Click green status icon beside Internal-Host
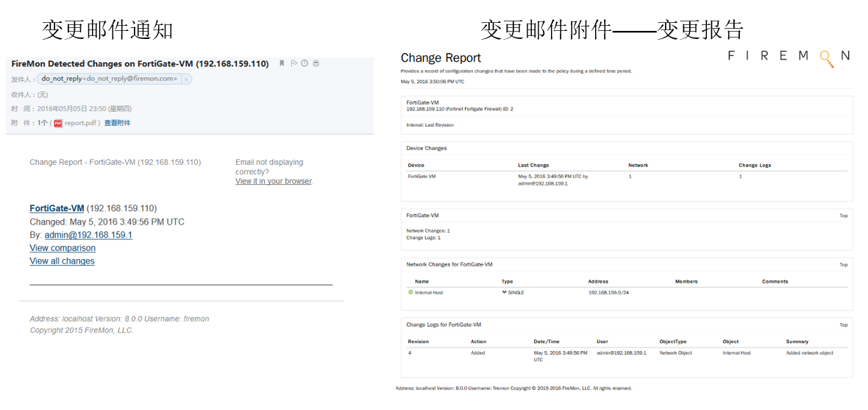The width and height of the screenshot is (868, 410). (411, 292)
